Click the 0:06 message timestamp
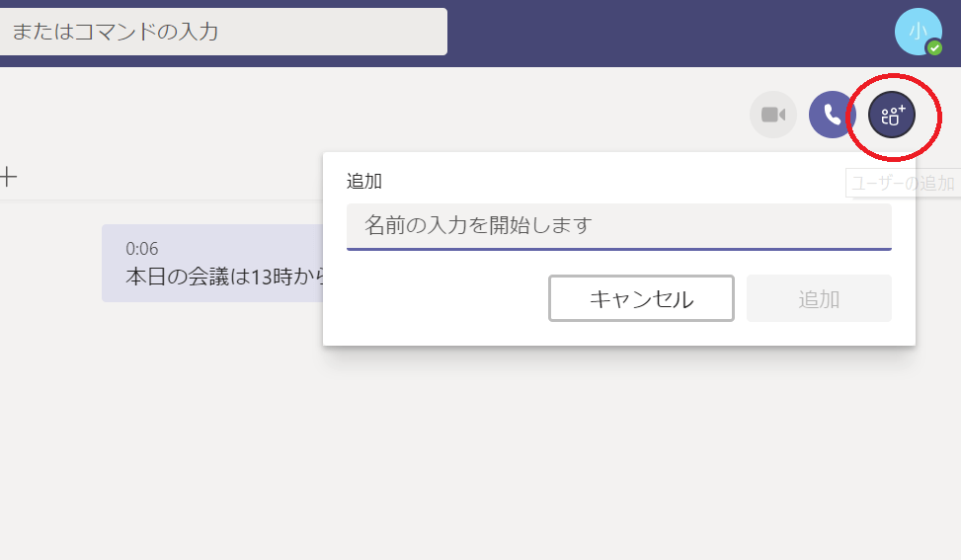 [142, 249]
